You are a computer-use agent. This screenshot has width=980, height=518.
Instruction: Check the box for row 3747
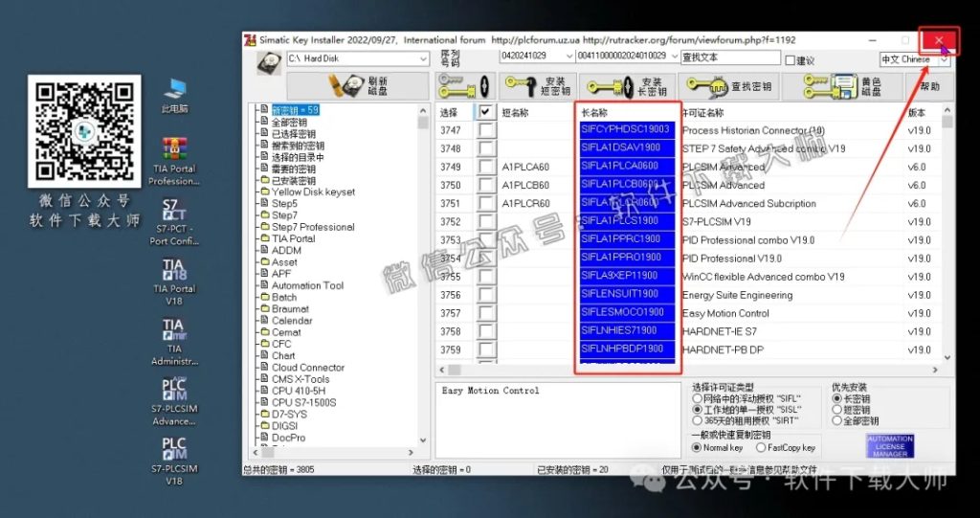(x=485, y=130)
